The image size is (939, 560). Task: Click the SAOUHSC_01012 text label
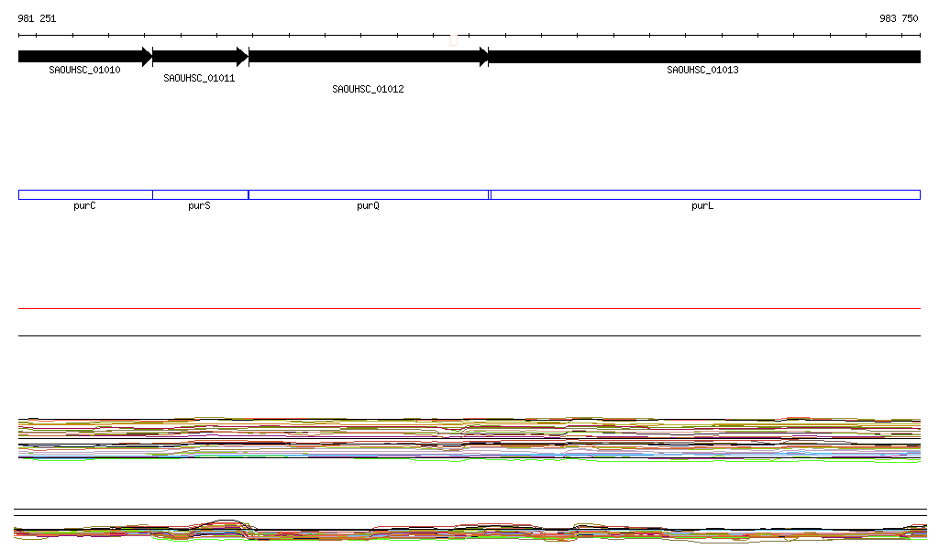pyautogui.click(x=368, y=89)
